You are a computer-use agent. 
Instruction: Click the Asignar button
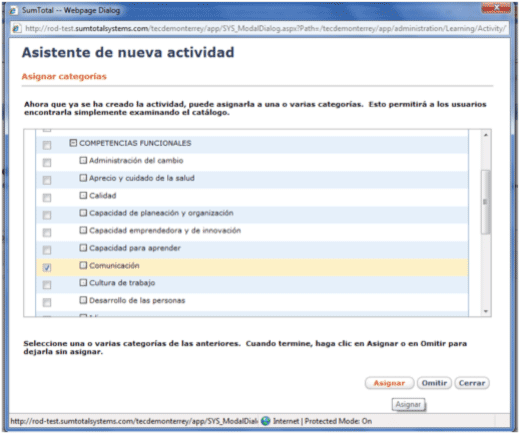pyautogui.click(x=389, y=383)
